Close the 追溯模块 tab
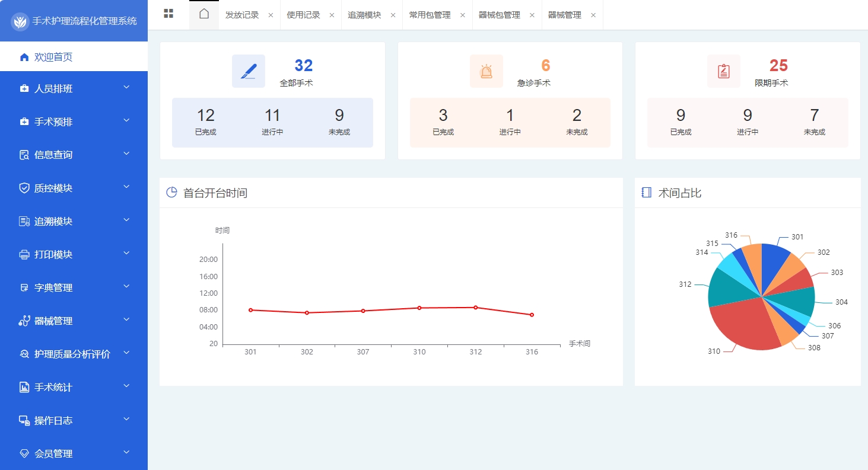Viewport: 868px width, 470px height. point(393,15)
